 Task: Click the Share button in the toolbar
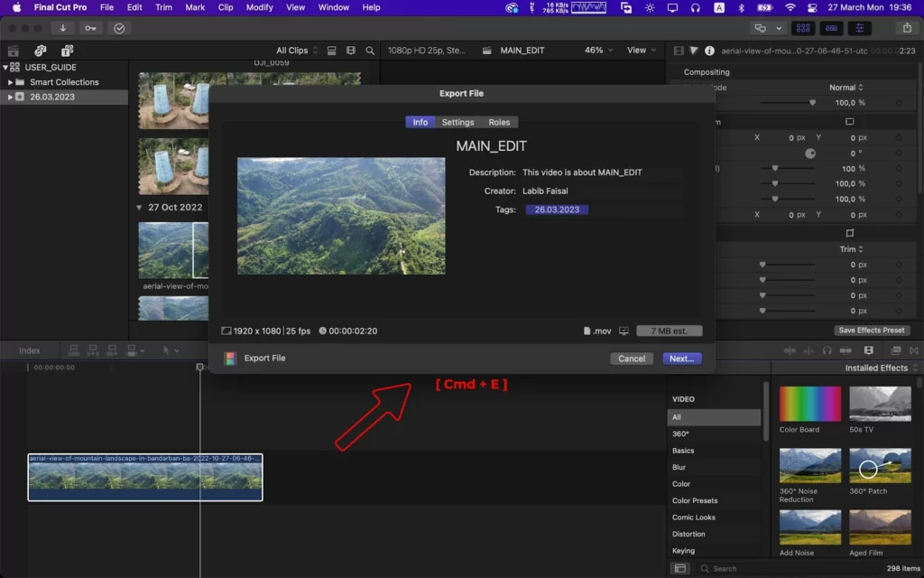[x=907, y=28]
